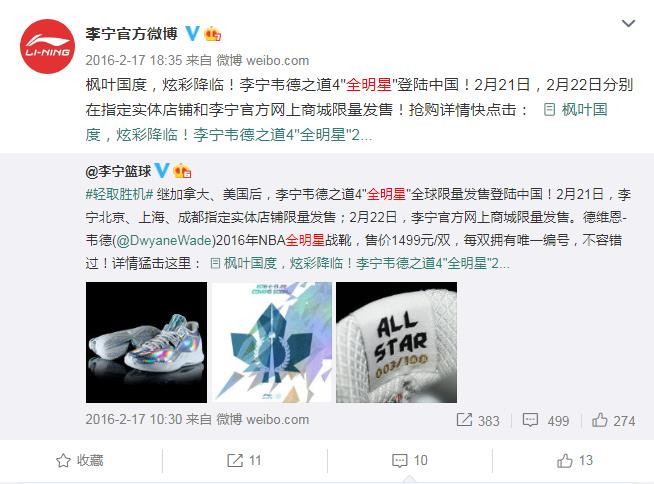Viewport: 654px width, 484px height.
Task: Open the @DwyaneWade mention link
Action: (164, 240)
